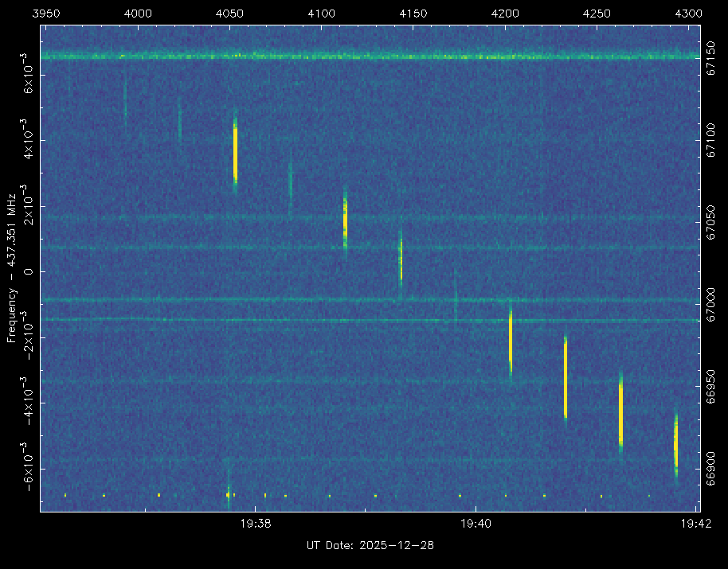Click the 19:38 time tick label
The height and width of the screenshot is (569, 728).
(256, 524)
